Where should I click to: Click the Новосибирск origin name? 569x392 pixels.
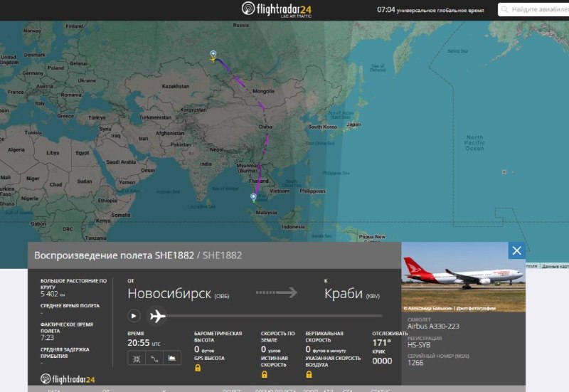coord(169,293)
